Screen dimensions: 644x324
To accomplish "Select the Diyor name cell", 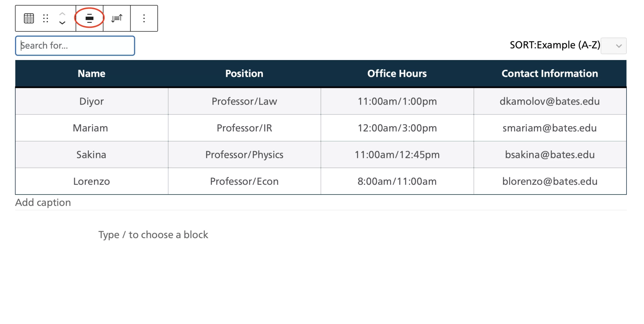I will coord(92,101).
